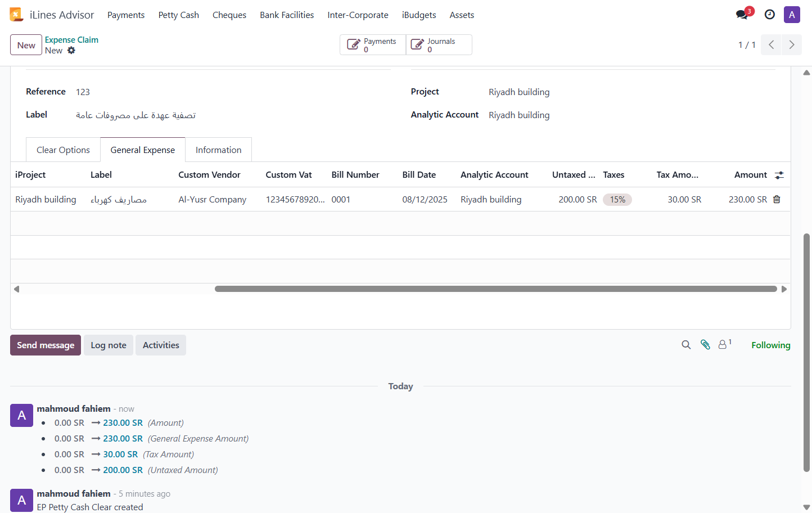Screen dimensions: 812x513
Task: Open the user avatar menu
Action: tap(792, 15)
